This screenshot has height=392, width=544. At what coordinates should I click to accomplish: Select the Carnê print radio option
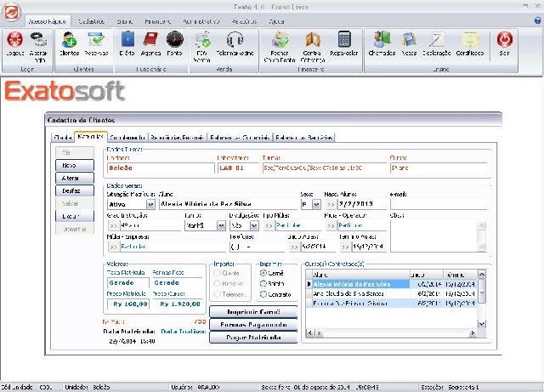click(x=263, y=273)
